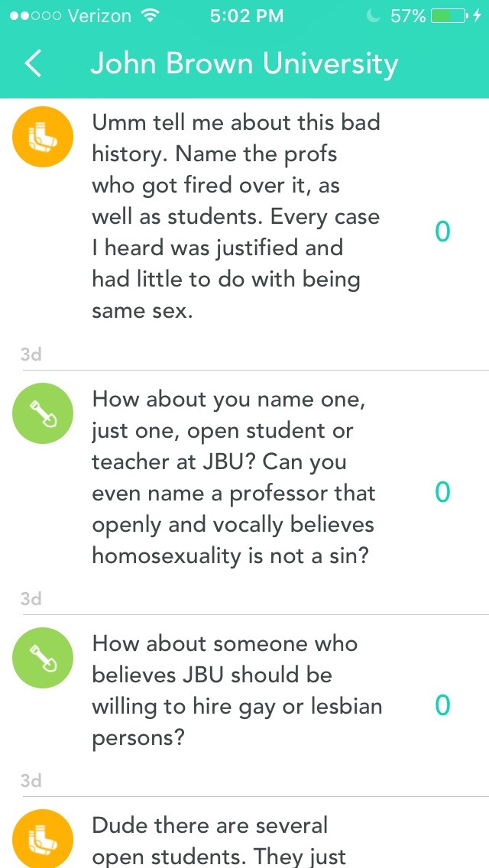Select the 'How about someone who believes' reply
This screenshot has width=489, height=868.
[237, 691]
